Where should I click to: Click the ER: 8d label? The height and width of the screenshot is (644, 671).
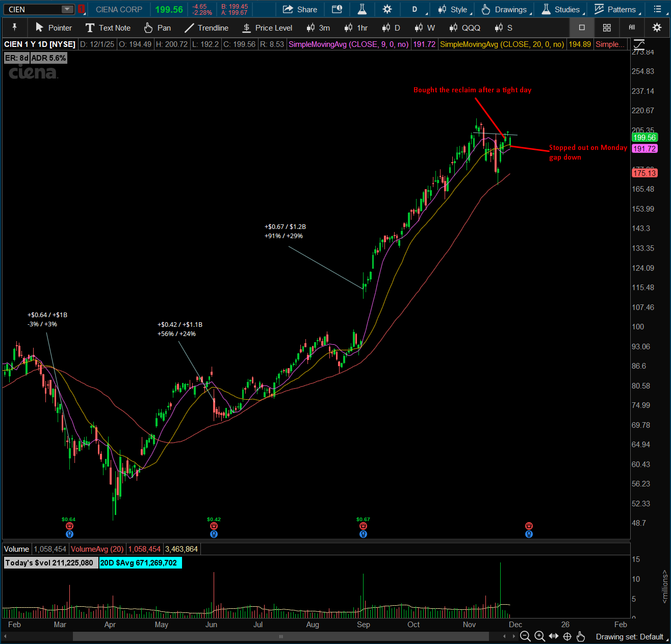pos(17,58)
